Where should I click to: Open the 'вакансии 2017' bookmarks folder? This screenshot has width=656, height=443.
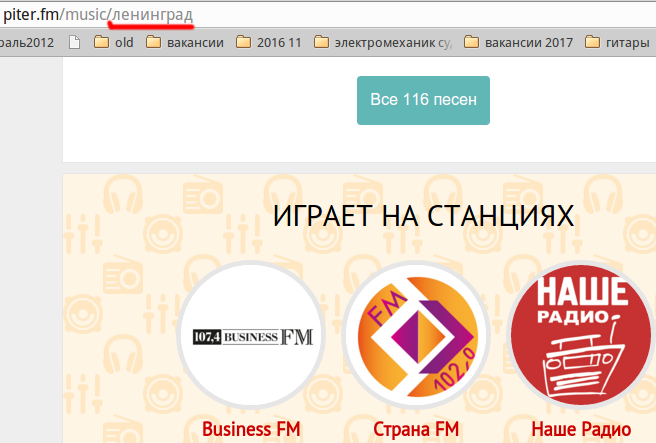point(518,42)
